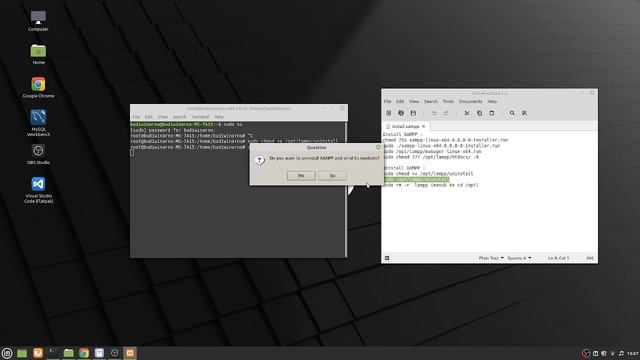
Task: Click the INS insert mode indicator
Action: point(590,258)
